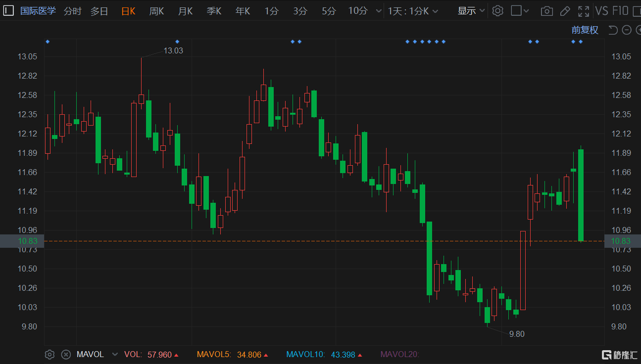
Task: Click the VOL: 57.960 value
Action: pyautogui.click(x=151, y=355)
